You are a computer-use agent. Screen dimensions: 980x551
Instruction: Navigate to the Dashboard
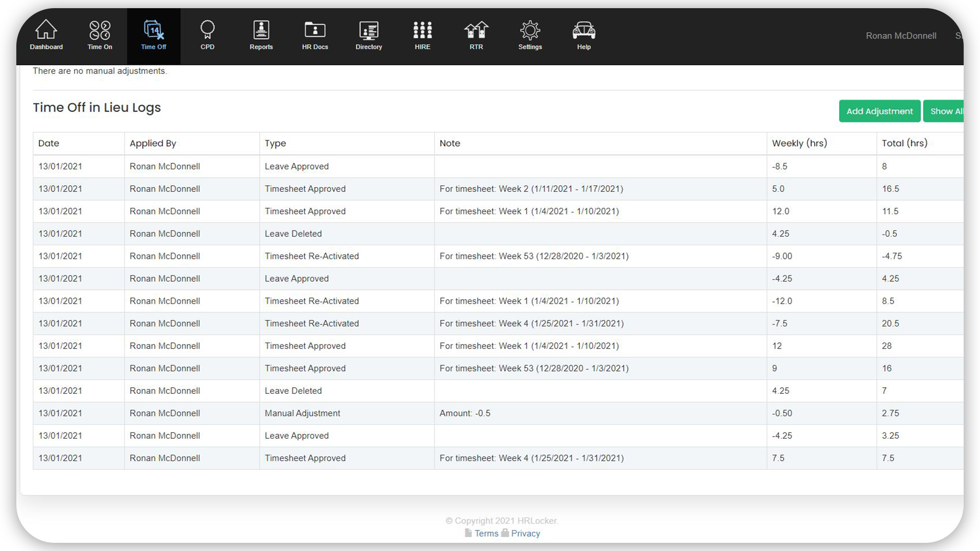(46, 35)
